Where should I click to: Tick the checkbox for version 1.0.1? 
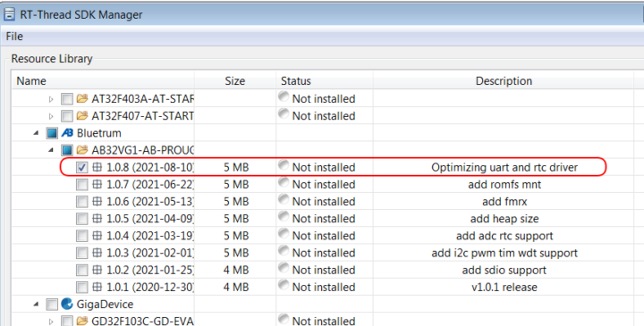pos(81,287)
